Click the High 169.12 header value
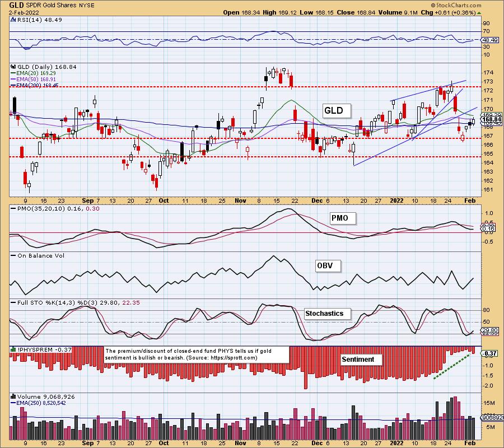The width and height of the screenshot is (504, 448). click(279, 12)
